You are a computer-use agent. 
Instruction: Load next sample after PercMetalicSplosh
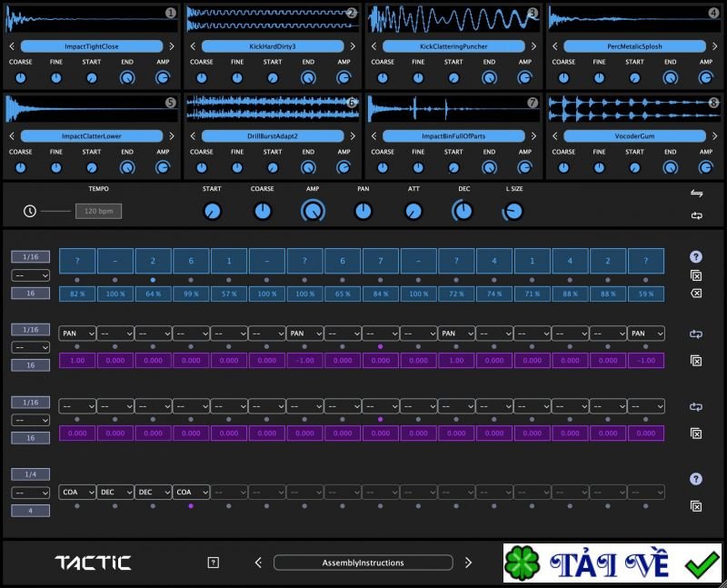tap(714, 46)
